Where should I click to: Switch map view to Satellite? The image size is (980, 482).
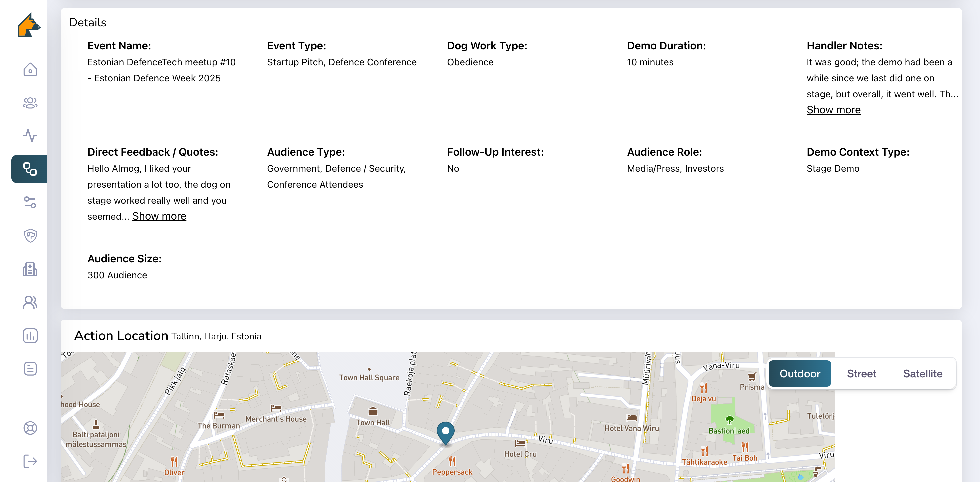923,374
